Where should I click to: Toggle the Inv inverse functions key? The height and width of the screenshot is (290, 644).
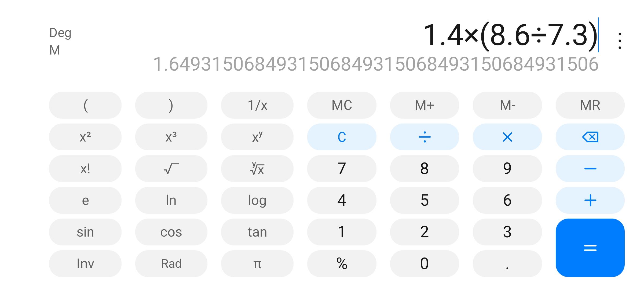pyautogui.click(x=85, y=264)
